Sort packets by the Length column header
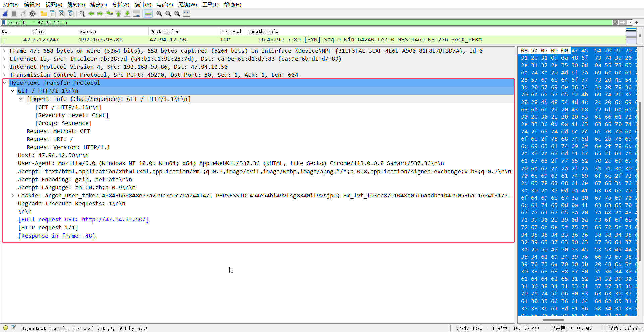This screenshot has width=644, height=332. click(x=255, y=31)
